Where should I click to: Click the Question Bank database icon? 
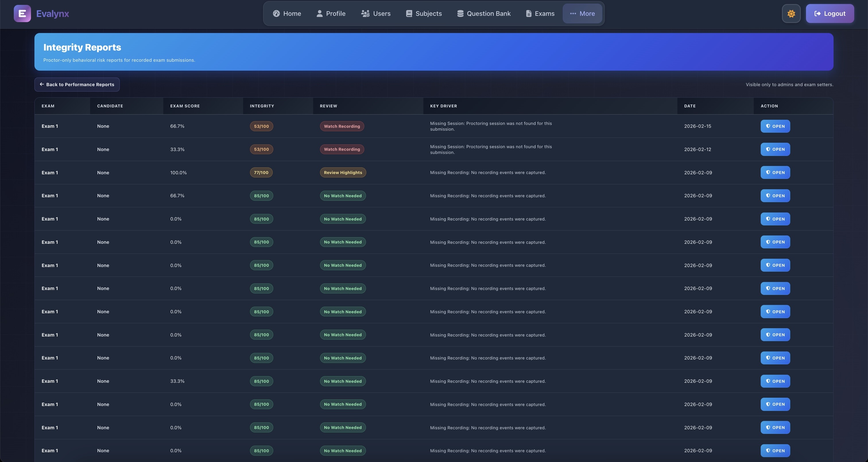tap(460, 13)
